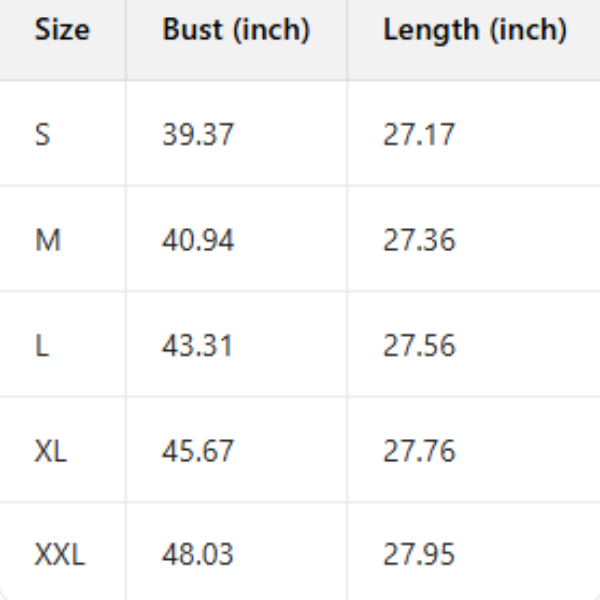Select length value 27.36
This screenshot has height=600, width=600.
point(419,240)
